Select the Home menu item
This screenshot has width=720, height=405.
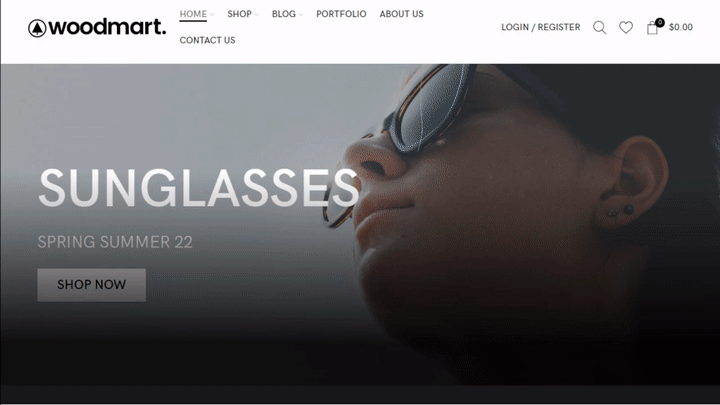193,14
